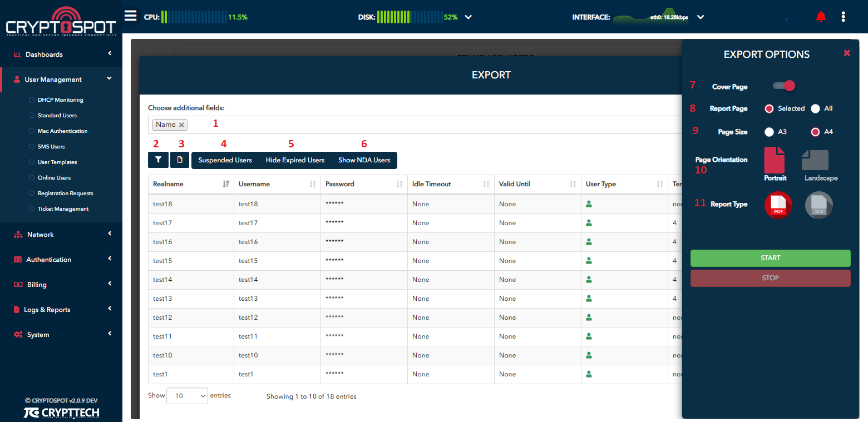Select the All report page radio
Viewport: 868px width, 422px height.
[815, 109]
